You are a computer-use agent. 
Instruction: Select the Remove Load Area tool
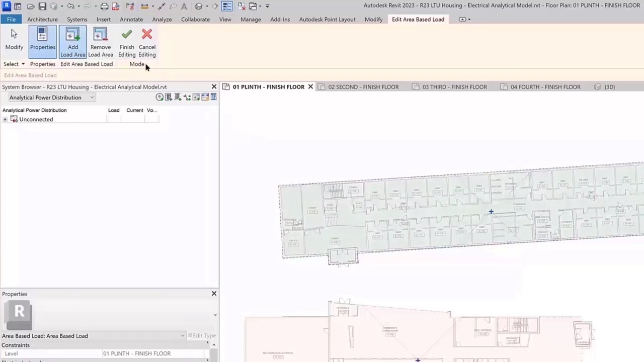click(101, 42)
